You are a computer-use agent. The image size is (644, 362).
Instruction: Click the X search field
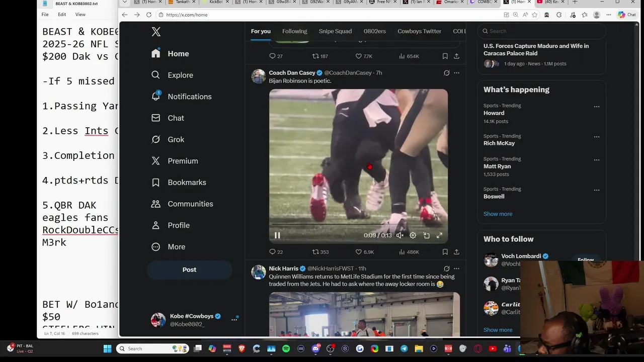pos(542,31)
